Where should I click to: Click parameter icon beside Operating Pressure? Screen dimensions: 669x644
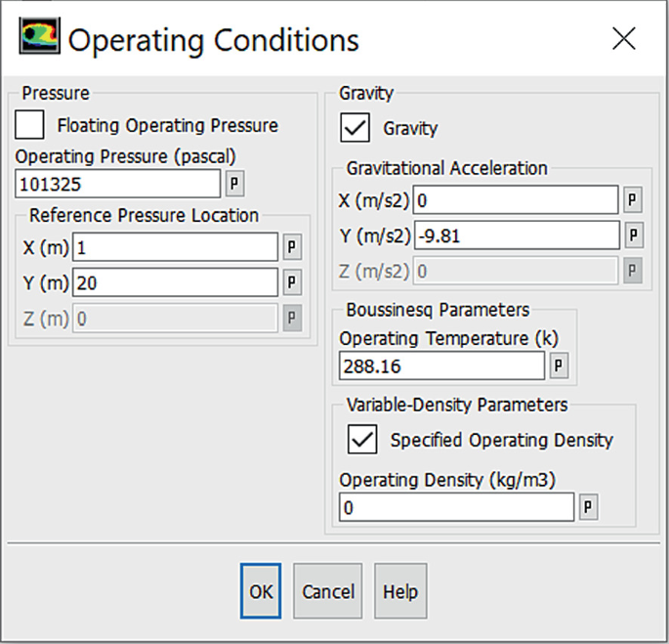coord(234,183)
